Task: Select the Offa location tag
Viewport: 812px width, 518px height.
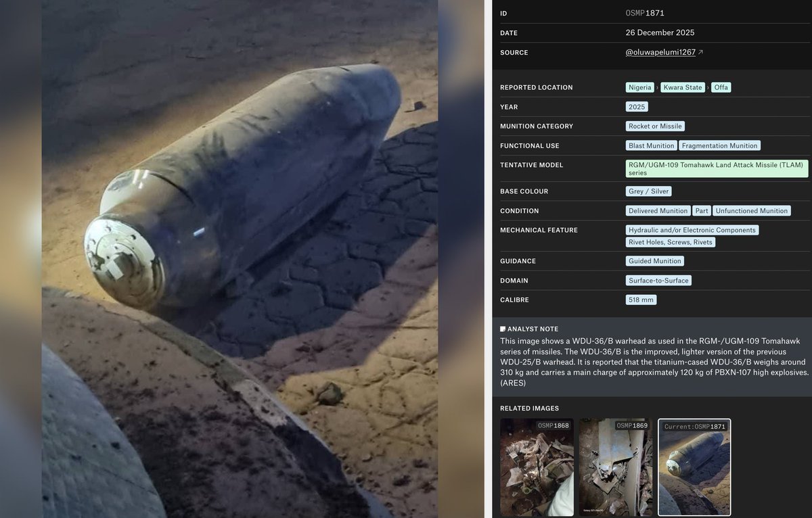Action: (721, 87)
